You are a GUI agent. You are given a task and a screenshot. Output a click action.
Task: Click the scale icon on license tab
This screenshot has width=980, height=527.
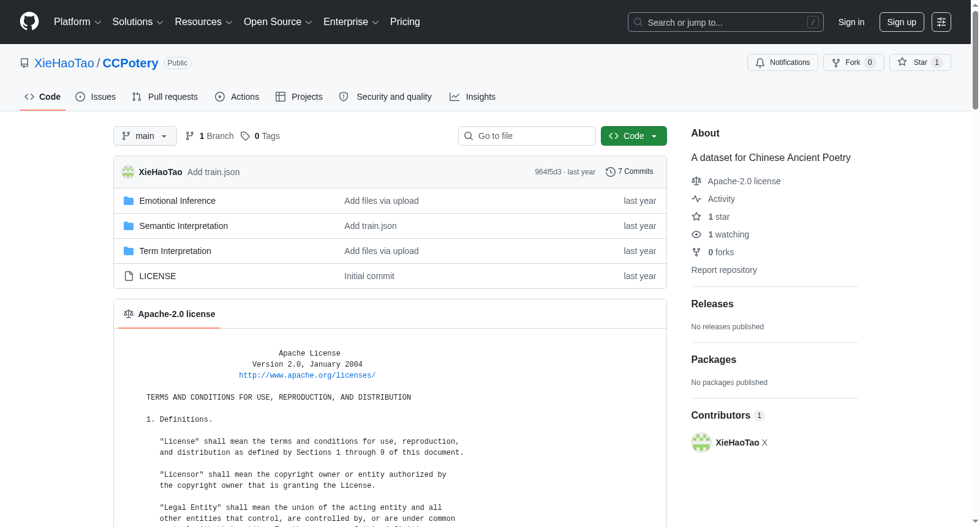pos(129,314)
